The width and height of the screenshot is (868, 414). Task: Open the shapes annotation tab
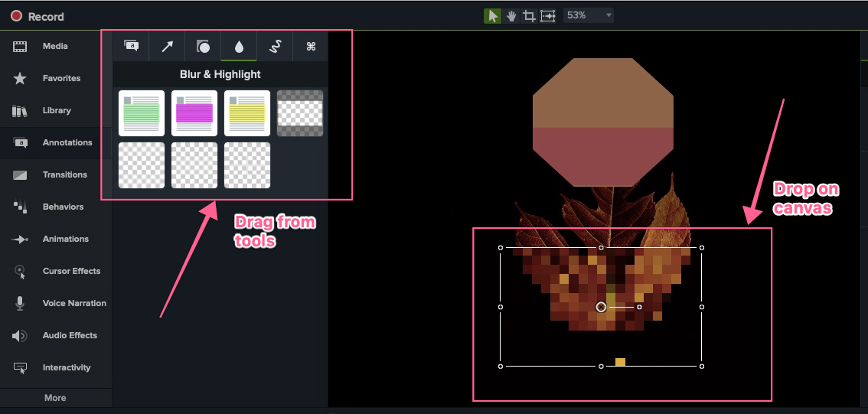coord(203,47)
